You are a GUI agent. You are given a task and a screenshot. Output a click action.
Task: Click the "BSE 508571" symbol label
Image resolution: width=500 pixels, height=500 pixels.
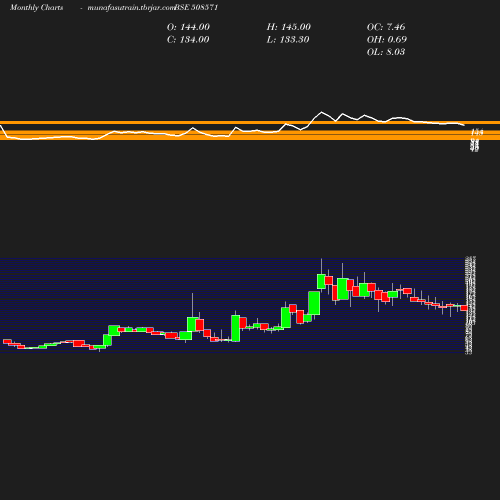click(196, 7)
